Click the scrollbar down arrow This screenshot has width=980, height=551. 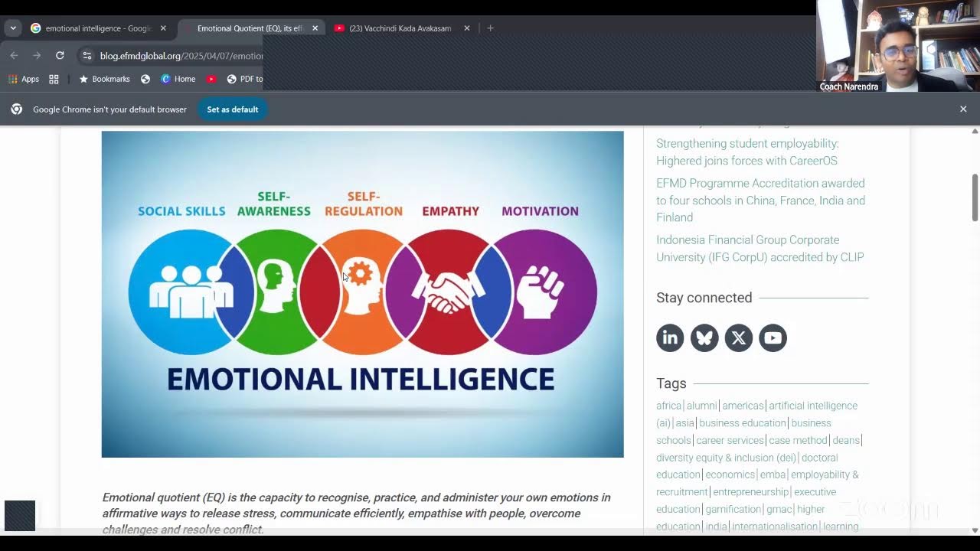(x=974, y=530)
